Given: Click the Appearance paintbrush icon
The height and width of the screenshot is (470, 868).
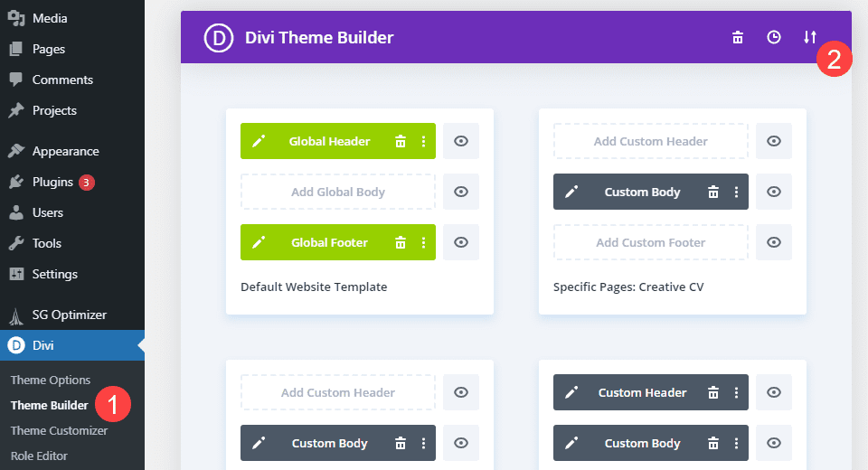Looking at the screenshot, I should click(16, 151).
